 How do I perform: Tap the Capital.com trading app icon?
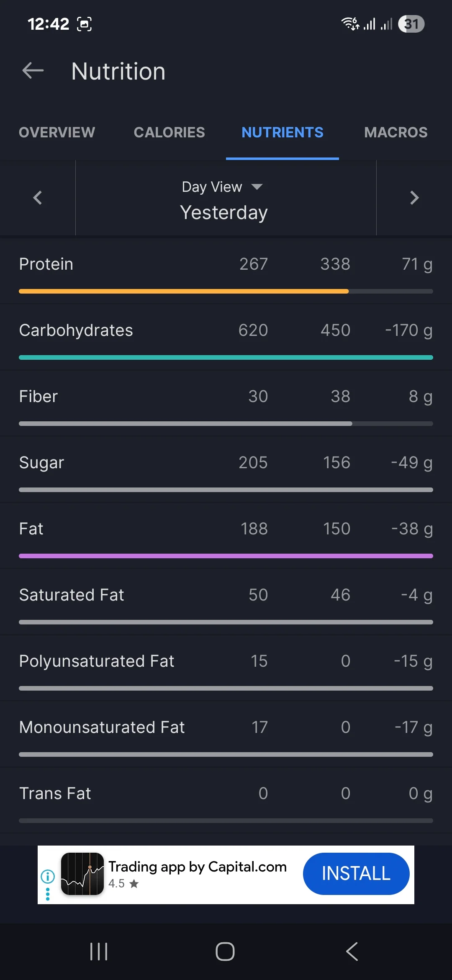[82, 874]
